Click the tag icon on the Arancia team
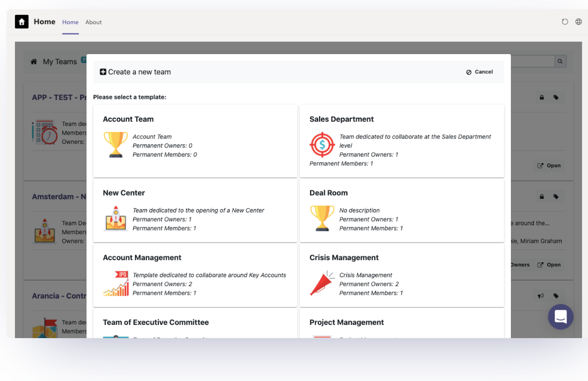The width and height of the screenshot is (588, 381). (x=556, y=296)
